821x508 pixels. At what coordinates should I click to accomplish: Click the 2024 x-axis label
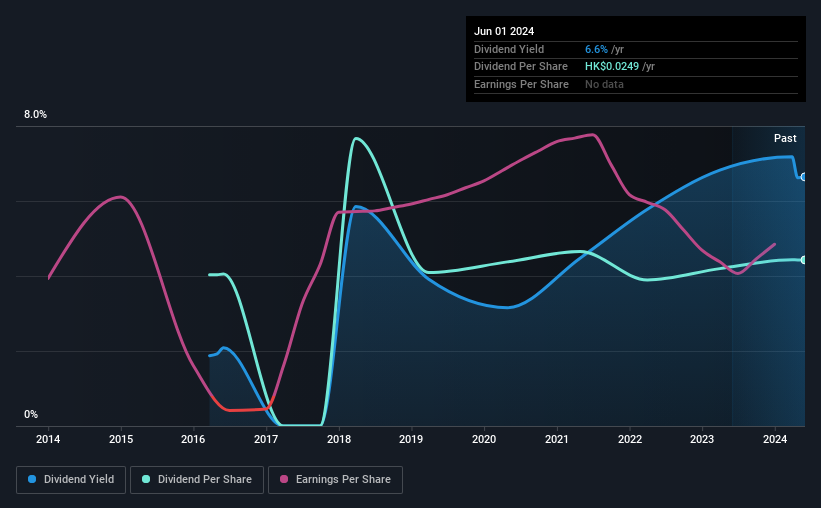click(x=775, y=439)
